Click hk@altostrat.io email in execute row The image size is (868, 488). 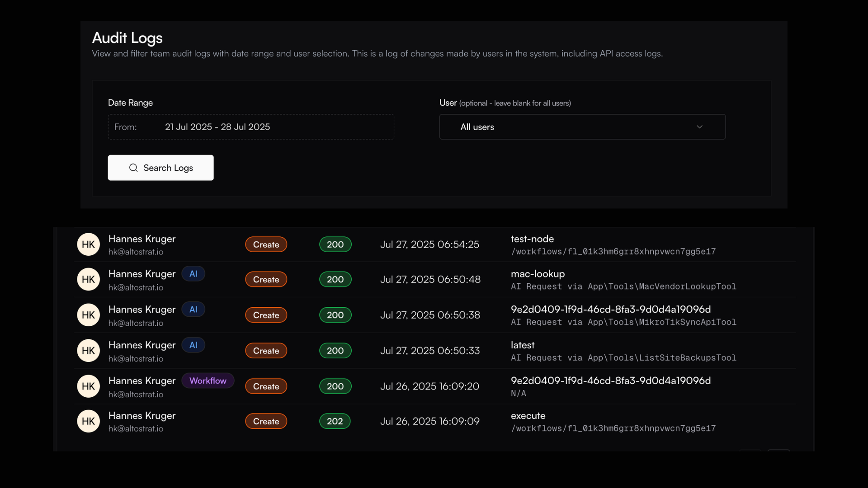click(136, 429)
